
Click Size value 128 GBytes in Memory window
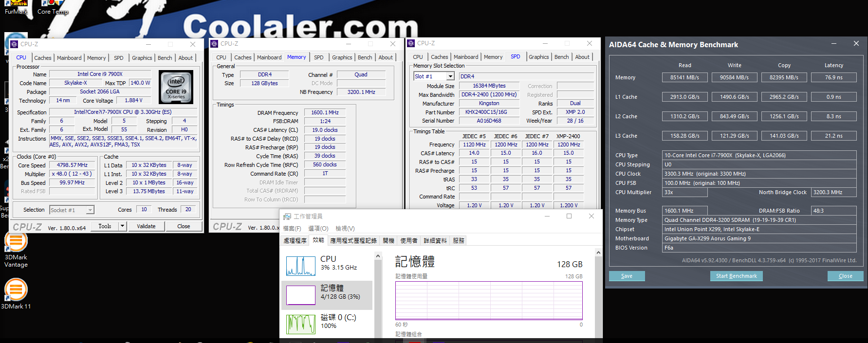264,83
